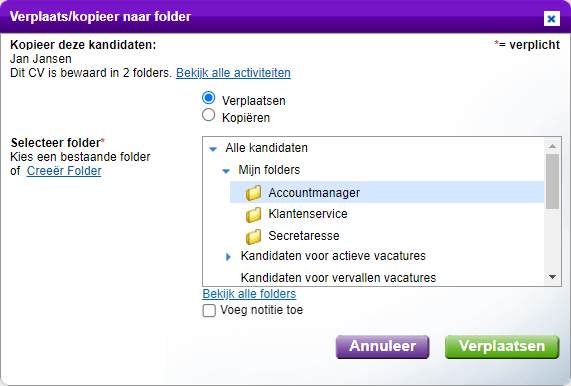The height and width of the screenshot is (386, 571).
Task: Click the Accountmanager folder icon
Action: click(253, 193)
